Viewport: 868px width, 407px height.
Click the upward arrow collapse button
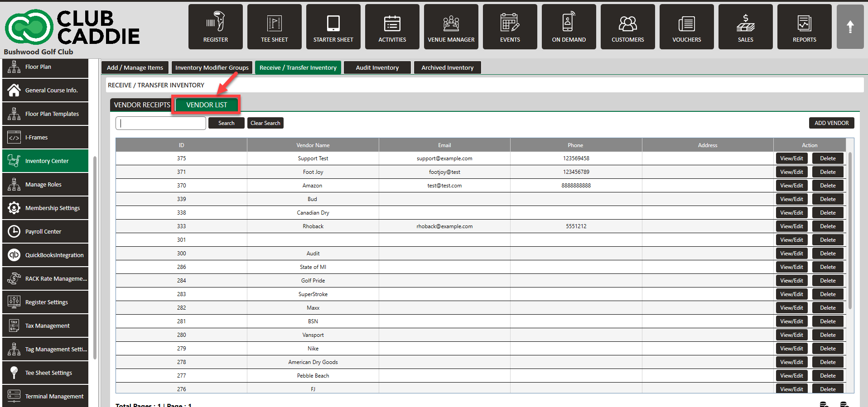(x=850, y=27)
